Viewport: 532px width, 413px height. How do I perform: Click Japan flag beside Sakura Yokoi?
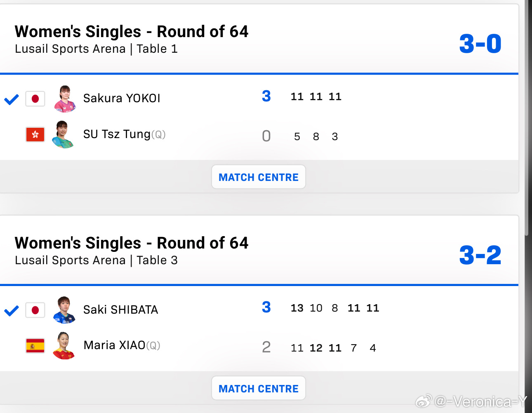[x=35, y=99]
